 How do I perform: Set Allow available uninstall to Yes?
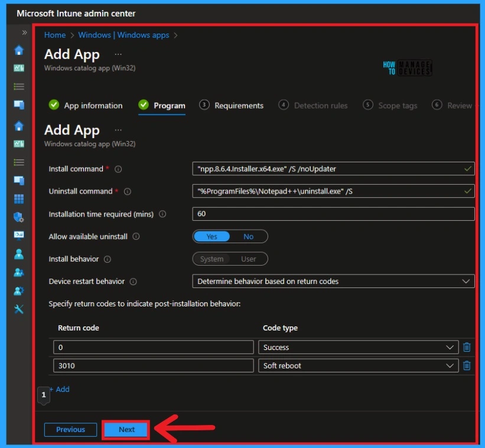click(x=211, y=237)
